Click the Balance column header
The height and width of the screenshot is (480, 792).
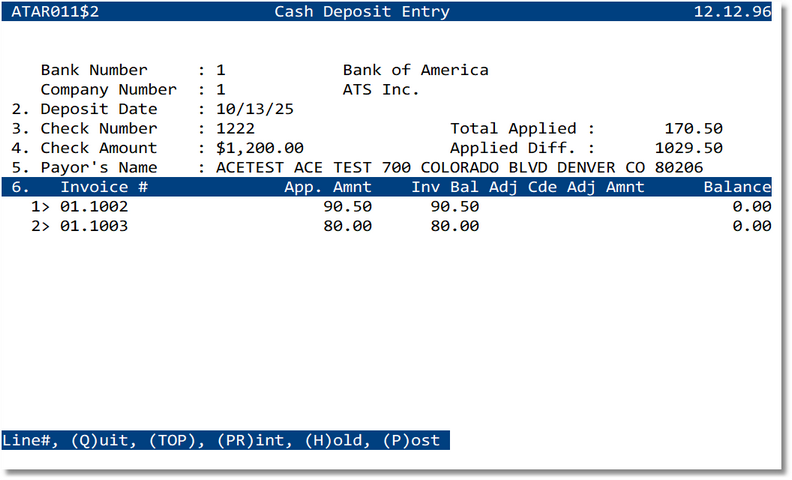(737, 187)
